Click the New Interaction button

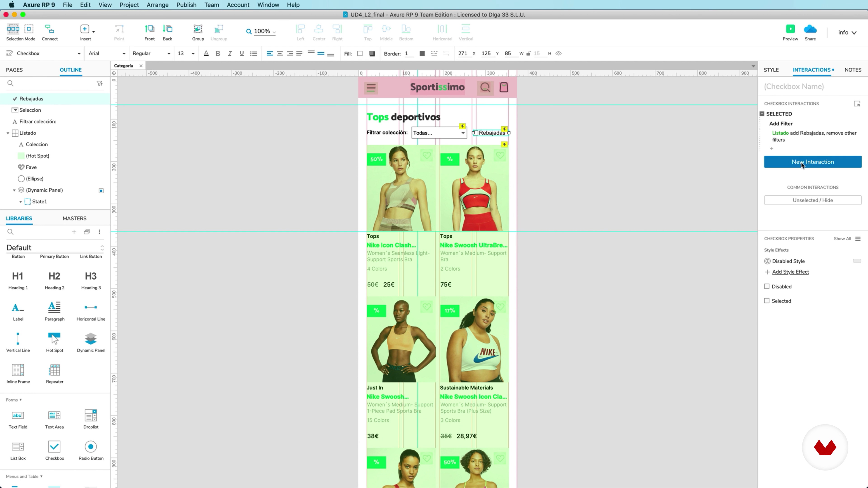coord(813,162)
